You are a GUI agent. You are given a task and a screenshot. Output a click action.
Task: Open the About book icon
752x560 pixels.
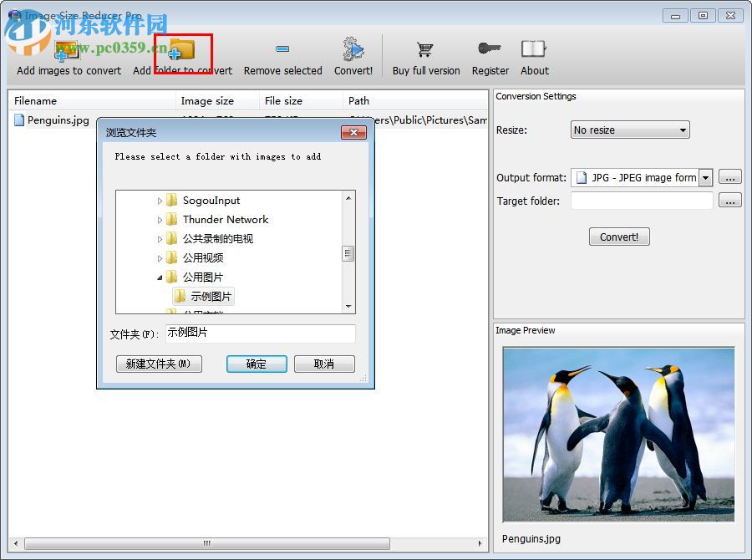pyautogui.click(x=534, y=48)
